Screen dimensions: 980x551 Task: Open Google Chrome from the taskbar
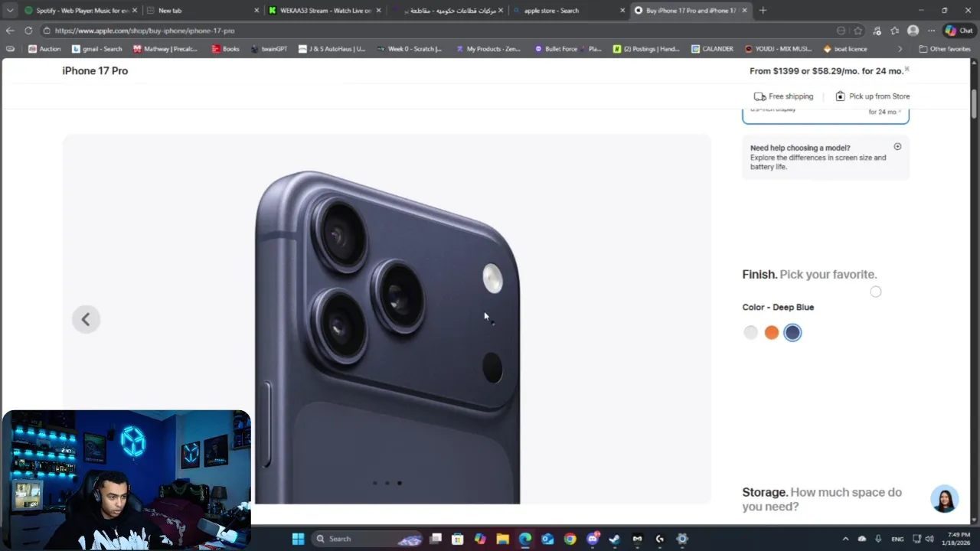click(570, 539)
